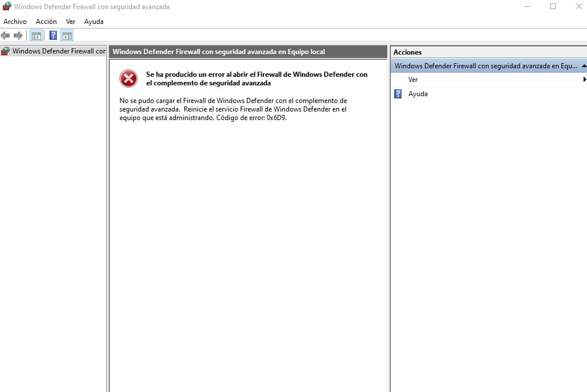Click the firewall icon in the tree node
This screenshot has height=392, width=587.
point(5,51)
